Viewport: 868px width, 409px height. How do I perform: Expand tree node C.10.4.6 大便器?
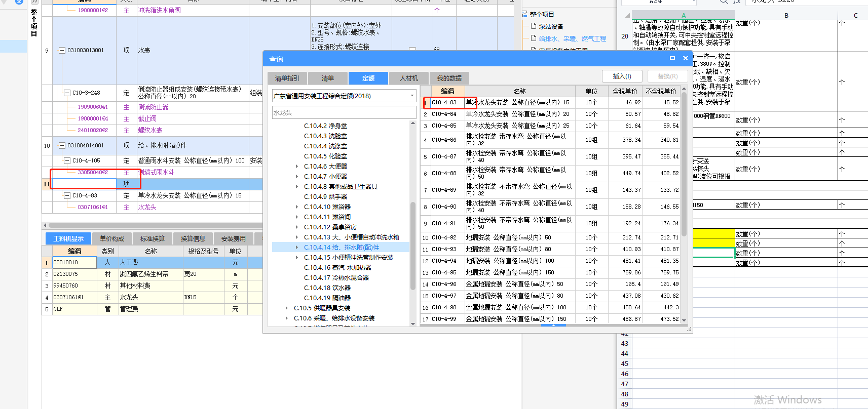[297, 166]
